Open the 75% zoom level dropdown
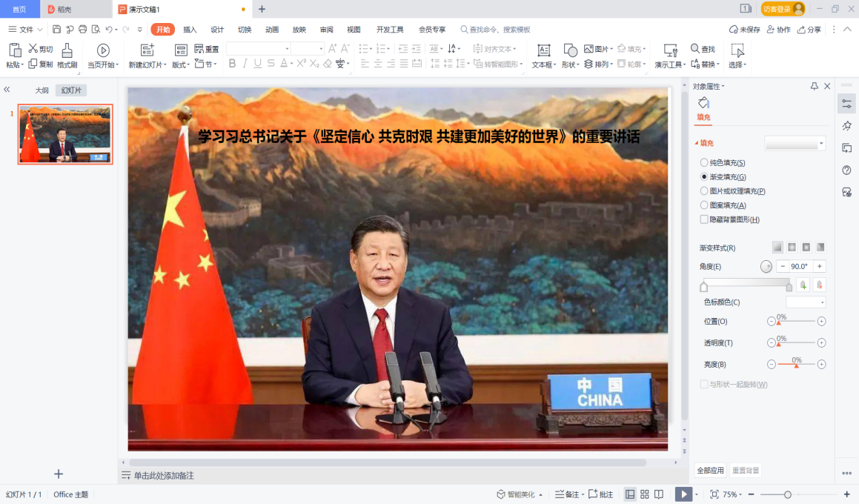Viewport: 859px width, 504px height. [x=732, y=494]
